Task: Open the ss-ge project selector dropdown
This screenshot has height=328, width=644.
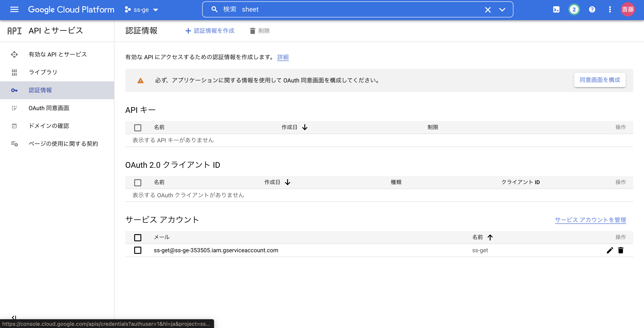Action: click(142, 9)
